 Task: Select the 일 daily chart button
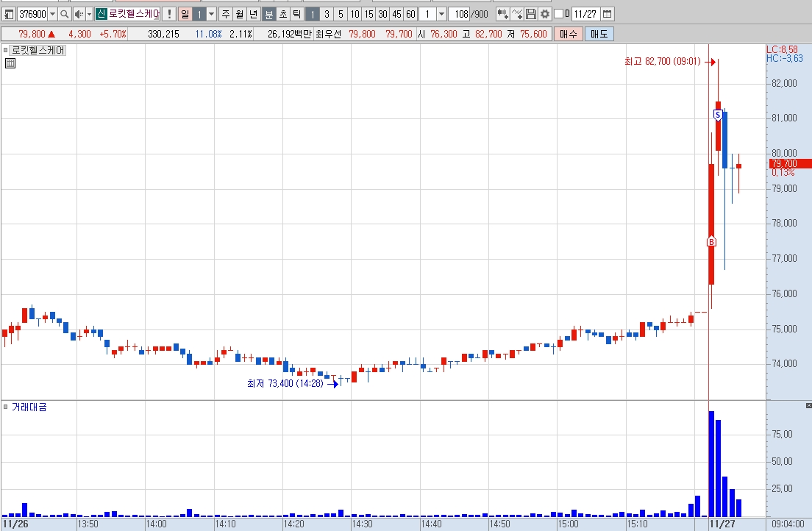point(185,14)
